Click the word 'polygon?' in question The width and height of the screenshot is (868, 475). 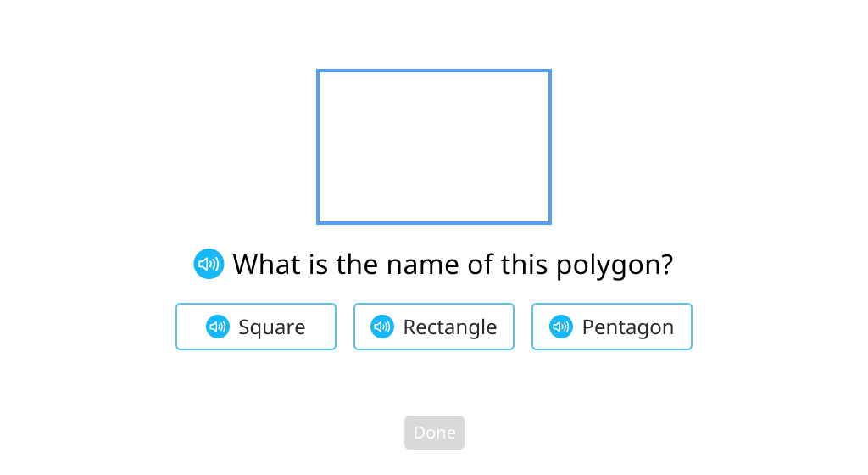[x=615, y=265]
